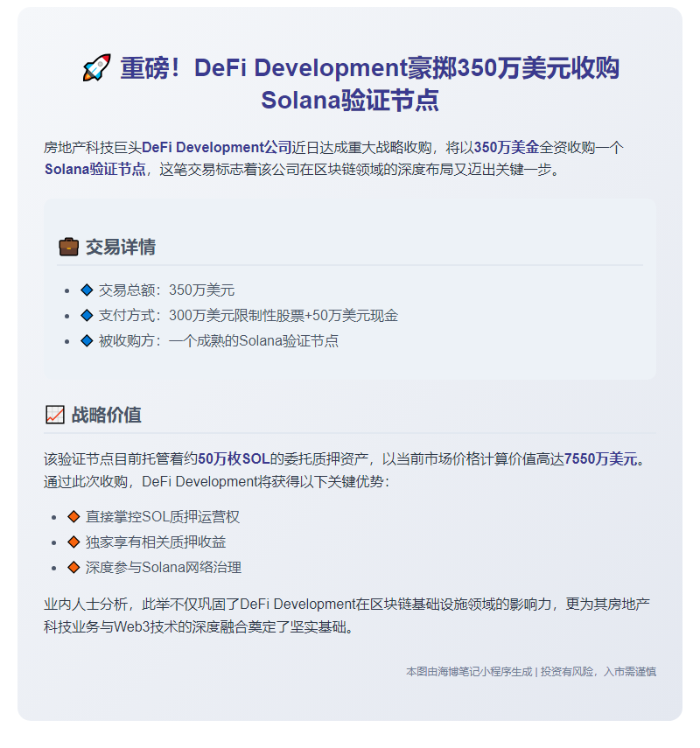Click the line 300万美元限制性股票+50万美元现金
This screenshot has height=748, width=700.
(283, 315)
